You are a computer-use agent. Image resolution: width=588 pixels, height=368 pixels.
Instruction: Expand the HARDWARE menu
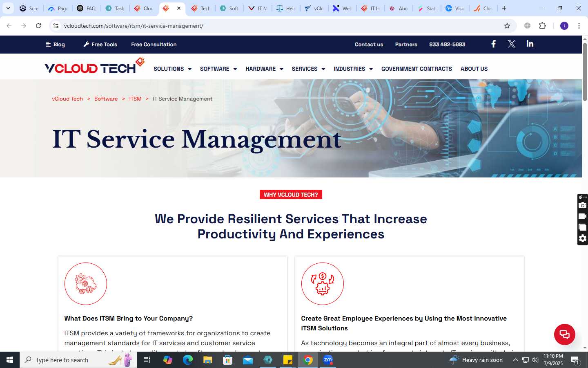pyautogui.click(x=264, y=69)
